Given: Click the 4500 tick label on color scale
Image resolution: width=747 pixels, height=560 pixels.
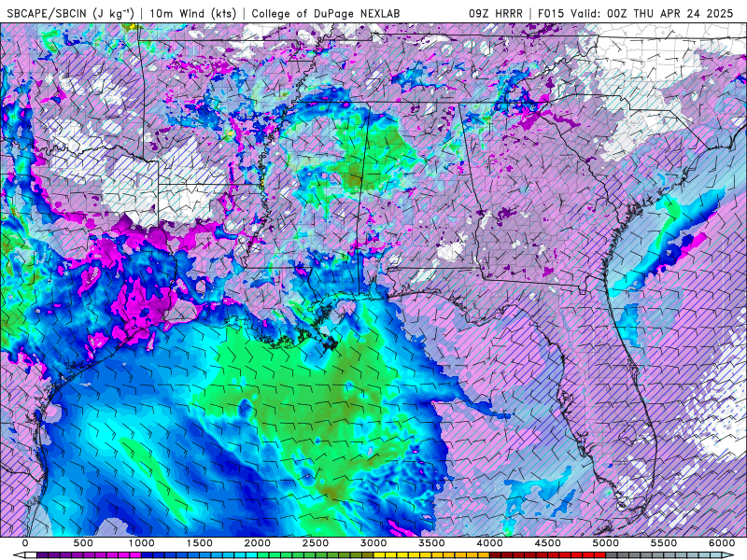Looking at the screenshot, I should point(548,543).
